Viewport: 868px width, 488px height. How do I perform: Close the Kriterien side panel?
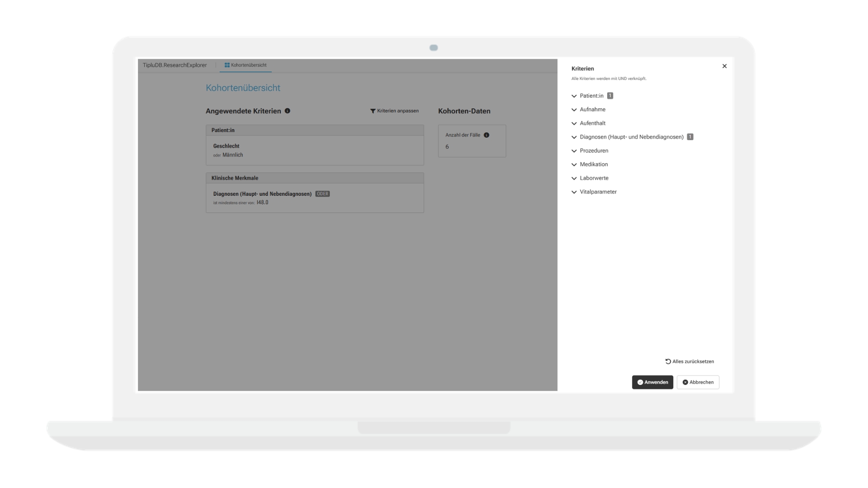click(724, 66)
